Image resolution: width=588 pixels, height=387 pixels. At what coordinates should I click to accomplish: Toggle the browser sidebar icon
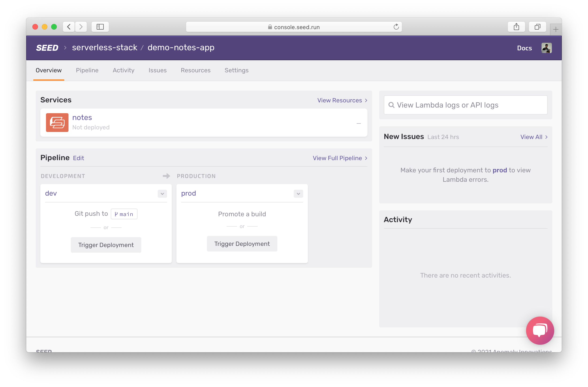[x=100, y=27]
